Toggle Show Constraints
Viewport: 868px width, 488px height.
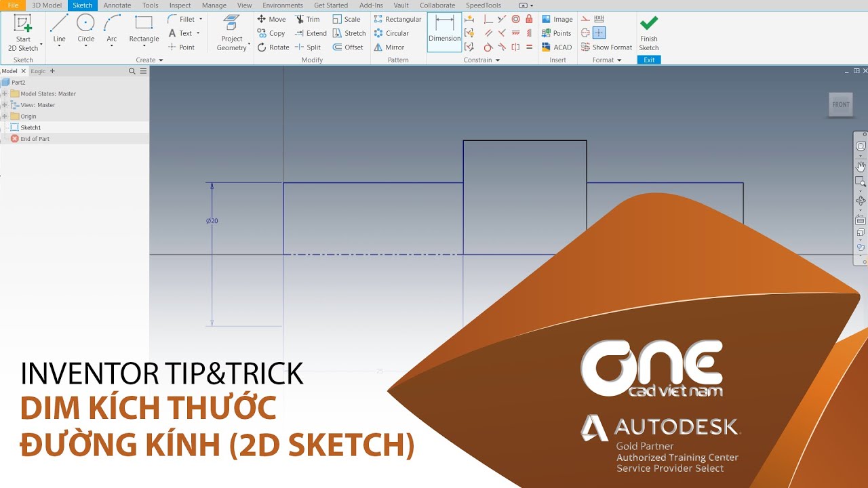point(469,33)
